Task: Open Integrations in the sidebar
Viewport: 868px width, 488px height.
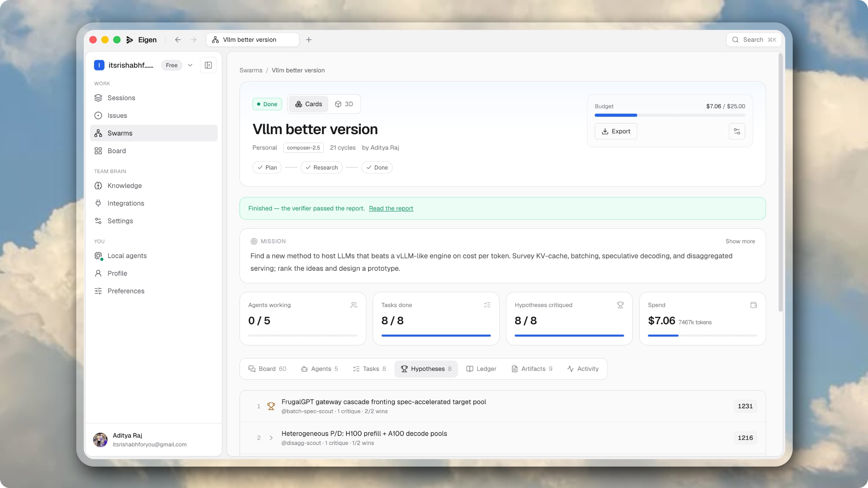Action: click(x=154, y=203)
